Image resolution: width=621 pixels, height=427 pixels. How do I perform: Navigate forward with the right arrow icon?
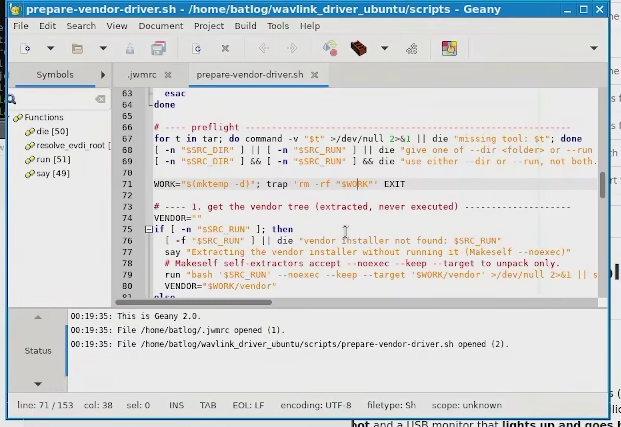pos(292,48)
